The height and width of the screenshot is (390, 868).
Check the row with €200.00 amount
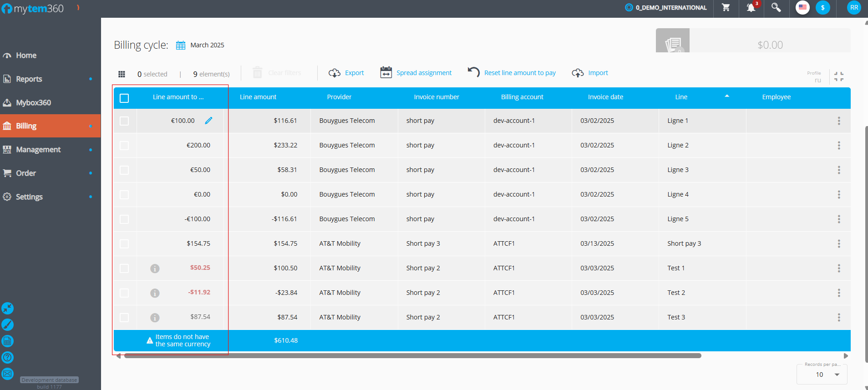[124, 146]
